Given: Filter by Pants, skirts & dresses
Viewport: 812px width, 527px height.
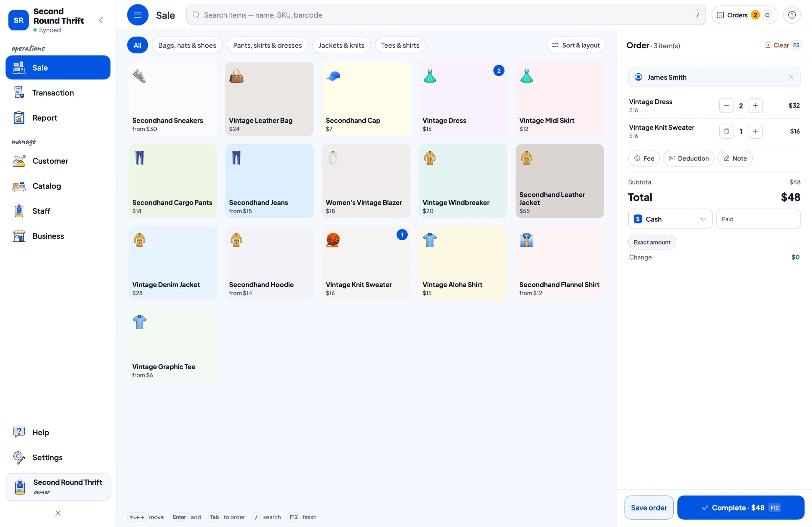Looking at the screenshot, I should (x=267, y=45).
